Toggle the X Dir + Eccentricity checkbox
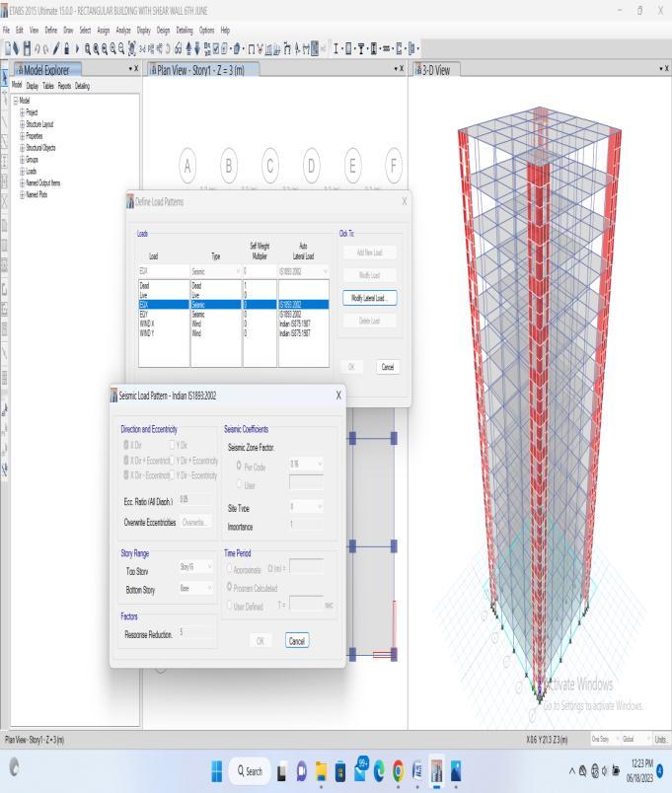 click(x=126, y=461)
